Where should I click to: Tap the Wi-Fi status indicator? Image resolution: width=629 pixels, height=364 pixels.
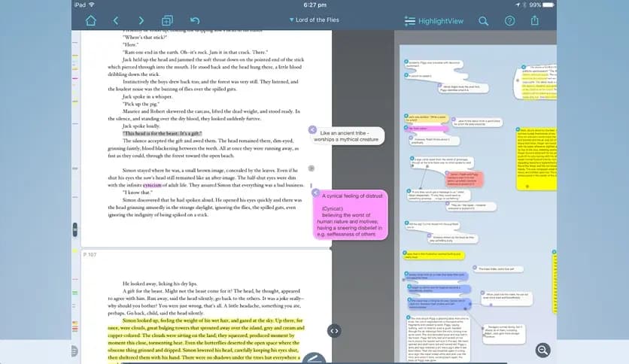(92, 5)
